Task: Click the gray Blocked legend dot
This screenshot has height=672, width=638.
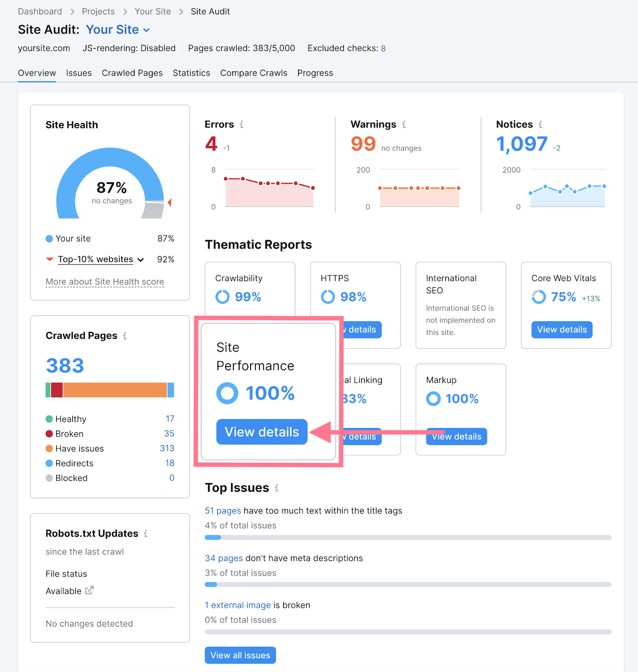Action: [x=49, y=478]
